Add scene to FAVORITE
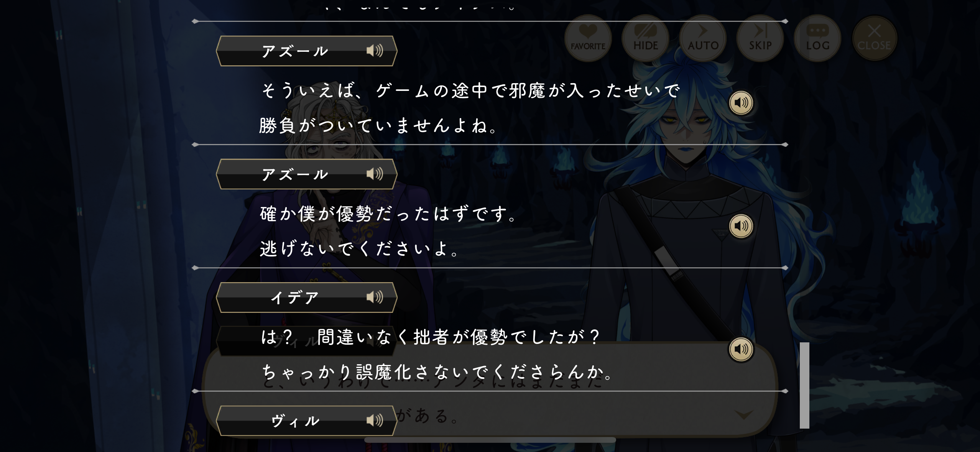This screenshot has width=980, height=452. [588, 38]
